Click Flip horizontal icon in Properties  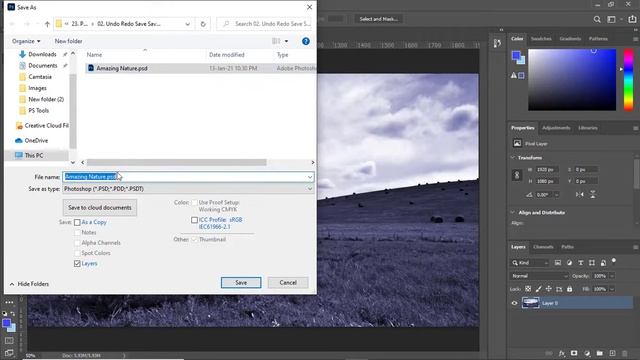click(580, 194)
